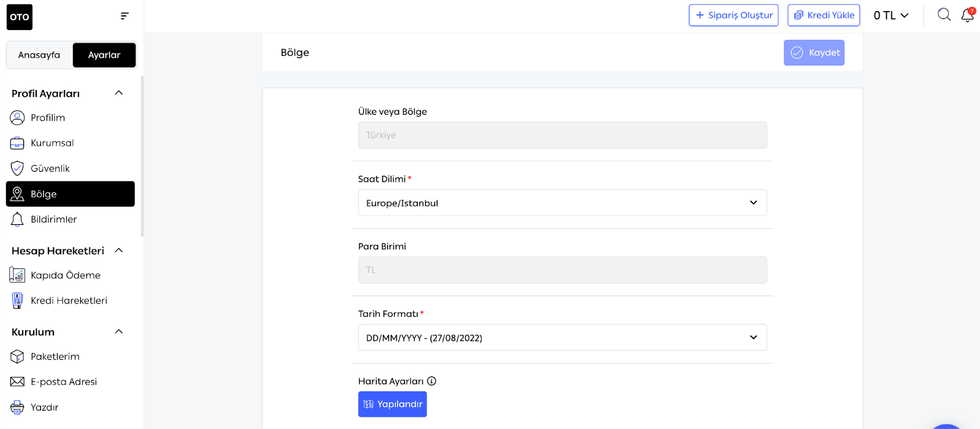
Task: Click the Bölge map pin icon
Action: [x=17, y=194]
